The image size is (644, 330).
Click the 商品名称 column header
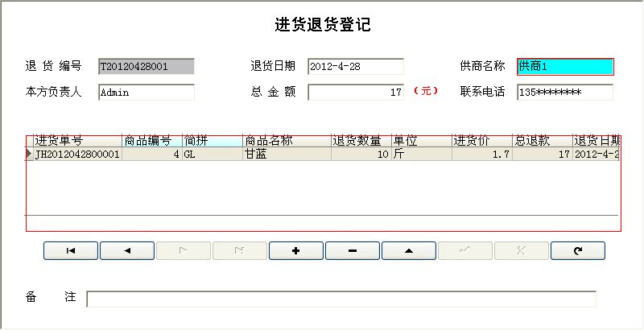287,141
